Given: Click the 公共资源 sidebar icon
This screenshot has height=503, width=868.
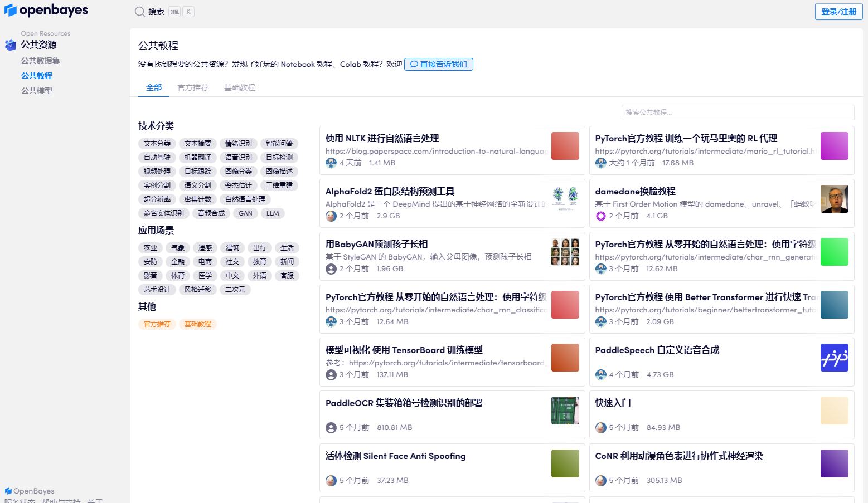Looking at the screenshot, I should coord(11,45).
